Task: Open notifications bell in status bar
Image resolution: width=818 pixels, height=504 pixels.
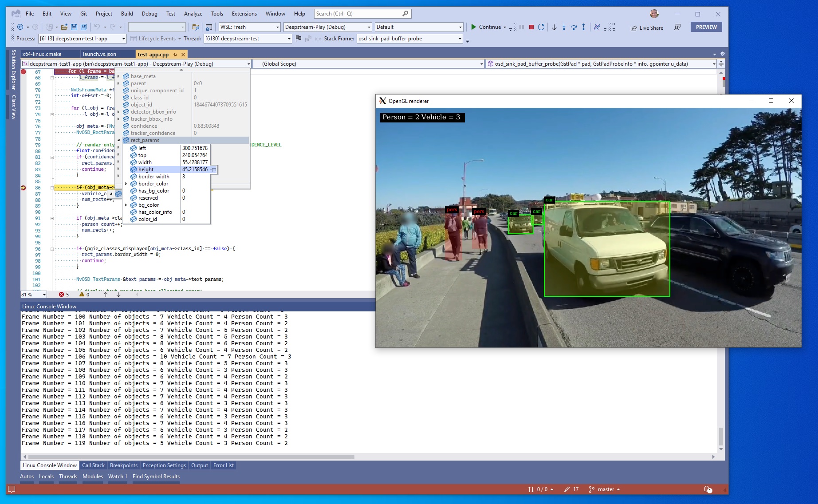Action: tap(708, 489)
